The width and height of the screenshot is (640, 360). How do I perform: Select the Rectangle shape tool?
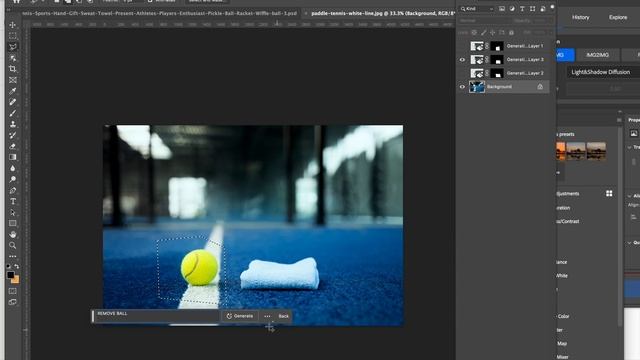click(13, 223)
